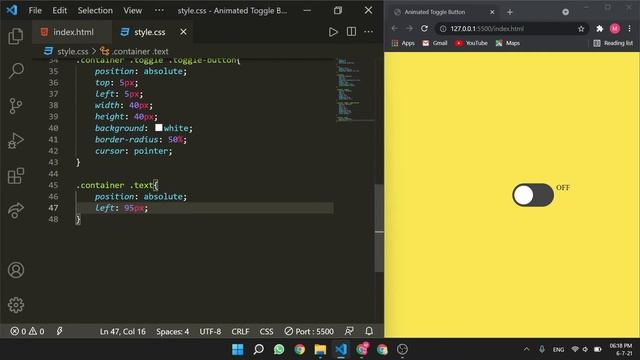Viewport: 640px width, 360px height.
Task: Open the notifications bell icon
Action: click(369, 331)
